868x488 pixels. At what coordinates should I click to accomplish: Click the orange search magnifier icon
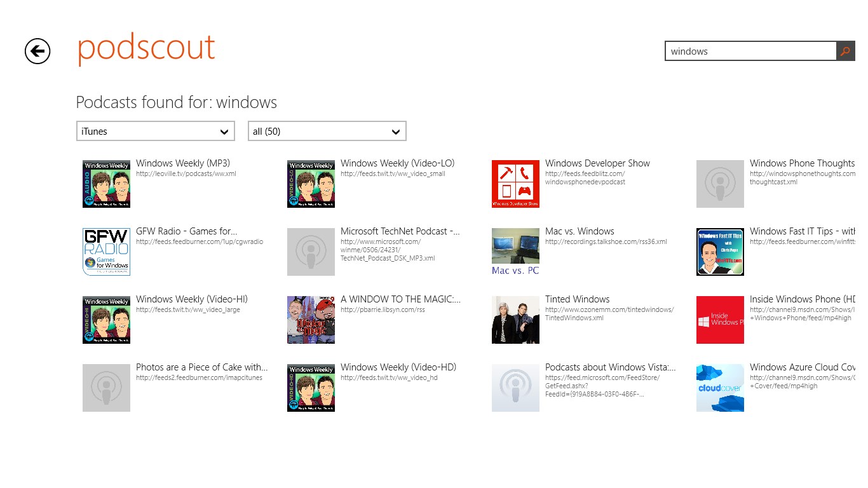click(845, 51)
